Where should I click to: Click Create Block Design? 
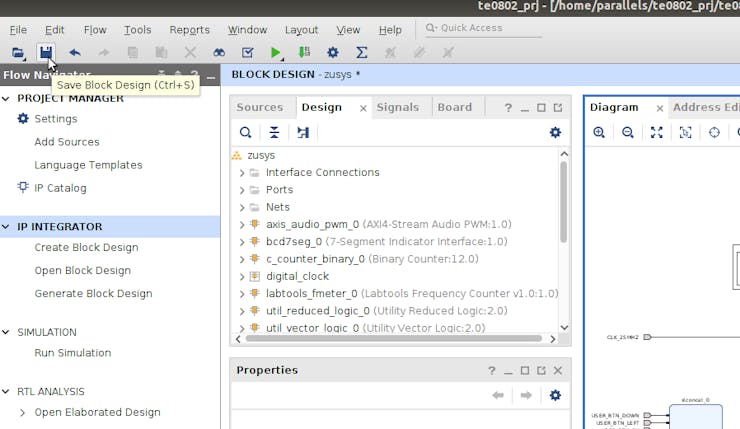[x=86, y=248]
